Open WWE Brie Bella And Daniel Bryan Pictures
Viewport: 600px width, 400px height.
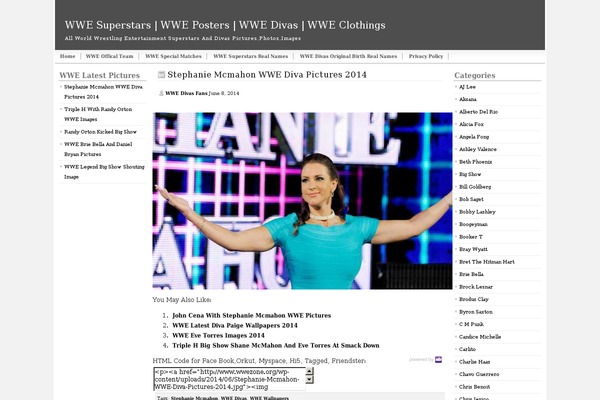pos(98,149)
